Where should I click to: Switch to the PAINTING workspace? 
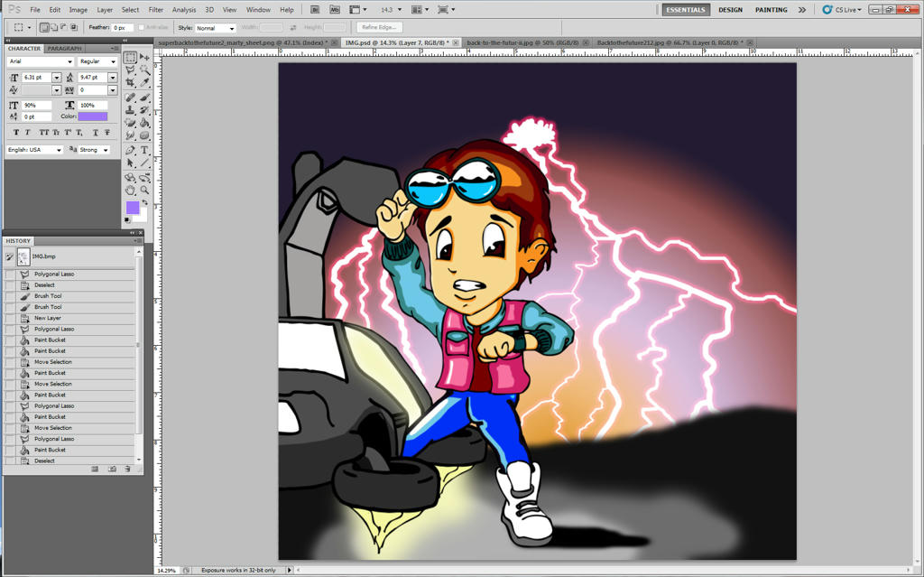pyautogui.click(x=771, y=10)
